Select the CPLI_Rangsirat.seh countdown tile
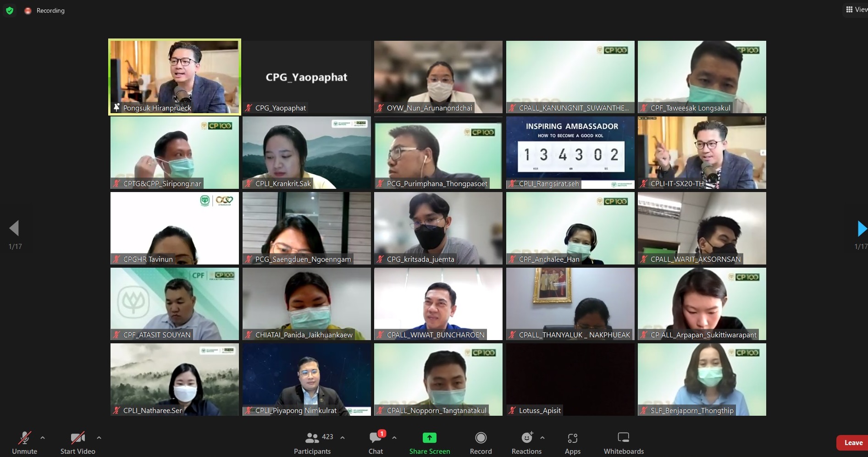The height and width of the screenshot is (457, 868). point(570,152)
